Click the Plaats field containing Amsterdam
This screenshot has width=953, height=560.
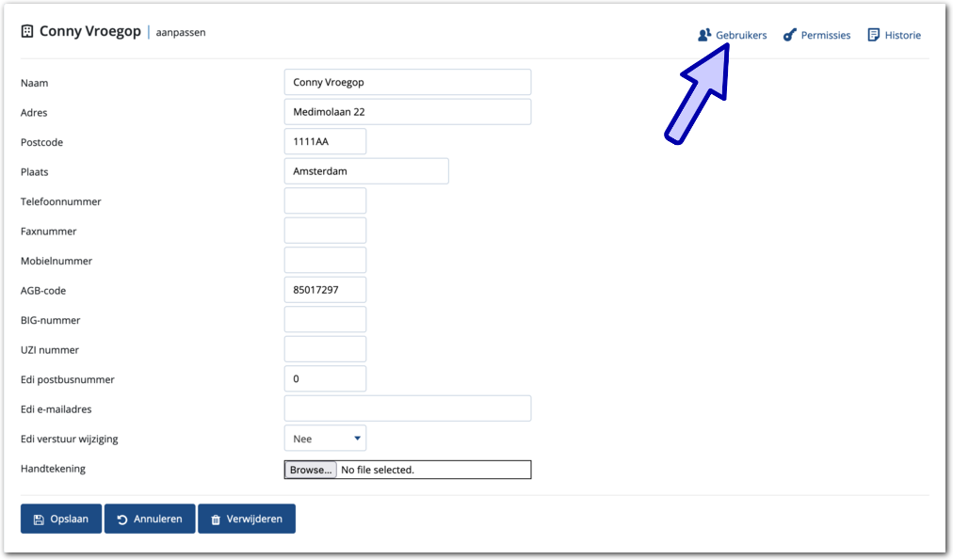[365, 171]
